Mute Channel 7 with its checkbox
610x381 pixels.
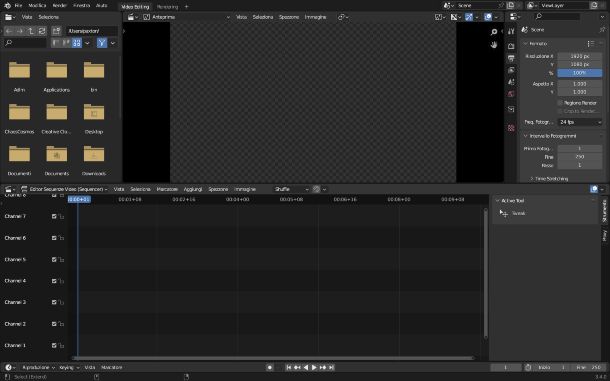(54, 216)
